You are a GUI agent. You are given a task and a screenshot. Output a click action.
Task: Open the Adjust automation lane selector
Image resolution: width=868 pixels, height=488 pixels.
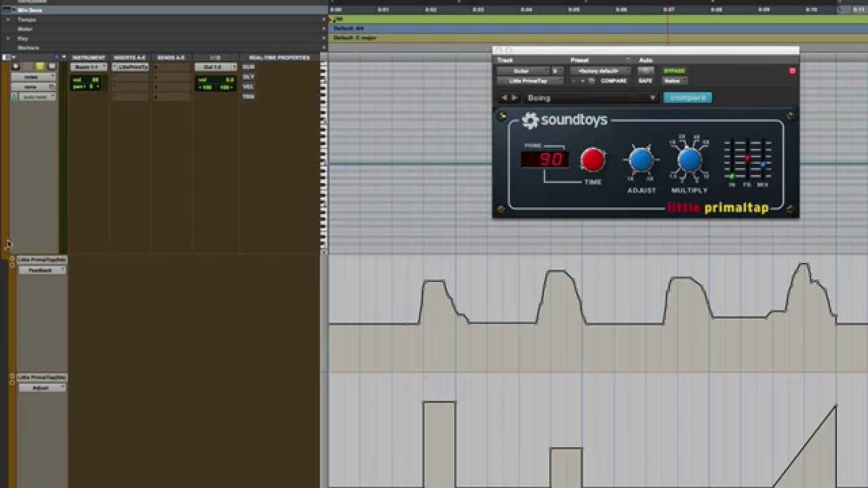point(41,388)
